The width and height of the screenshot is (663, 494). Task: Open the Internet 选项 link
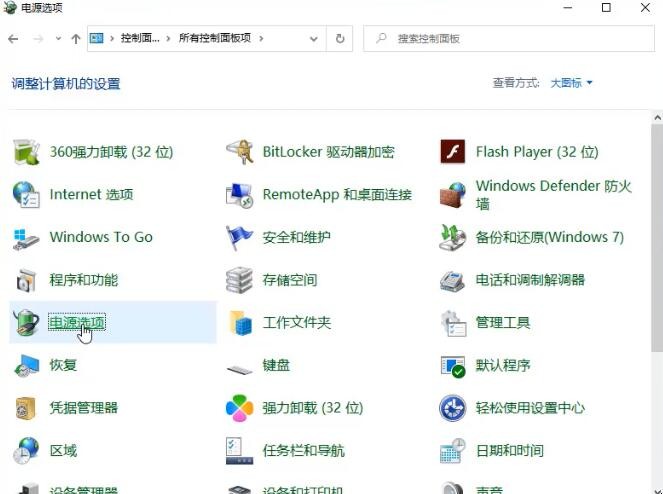coord(91,195)
